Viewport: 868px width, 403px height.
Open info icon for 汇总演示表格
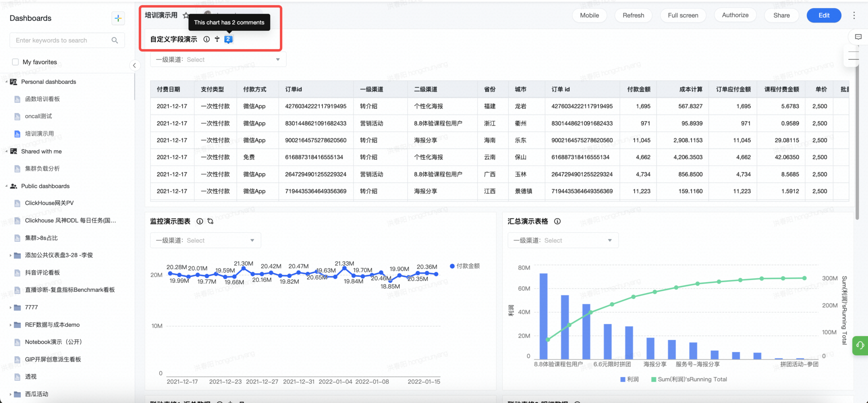(x=557, y=221)
